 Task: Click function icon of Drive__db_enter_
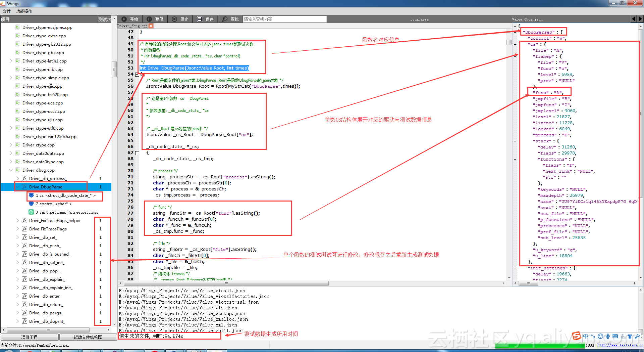click(x=24, y=296)
